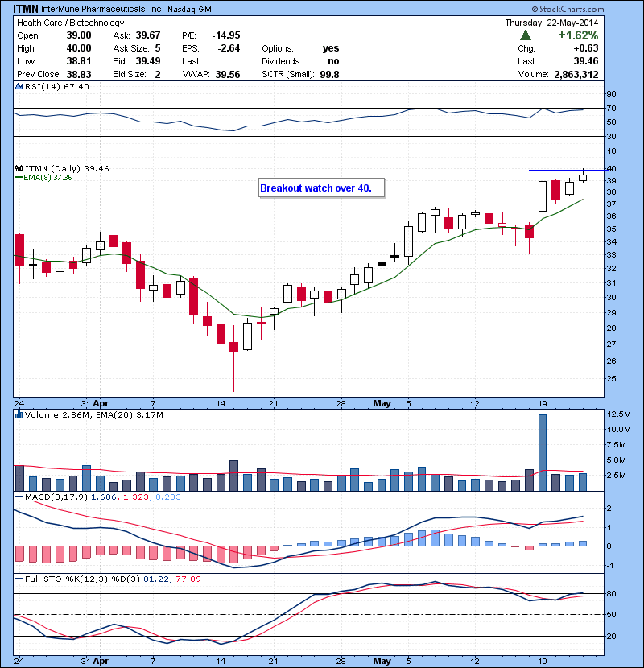
Task: Click the EPS value -2.64
Action: [x=229, y=48]
